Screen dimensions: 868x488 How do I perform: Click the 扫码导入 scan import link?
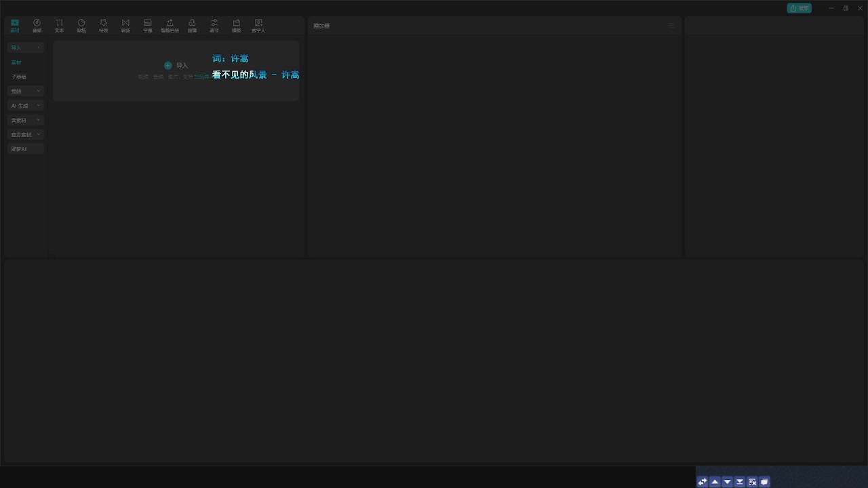[201, 77]
